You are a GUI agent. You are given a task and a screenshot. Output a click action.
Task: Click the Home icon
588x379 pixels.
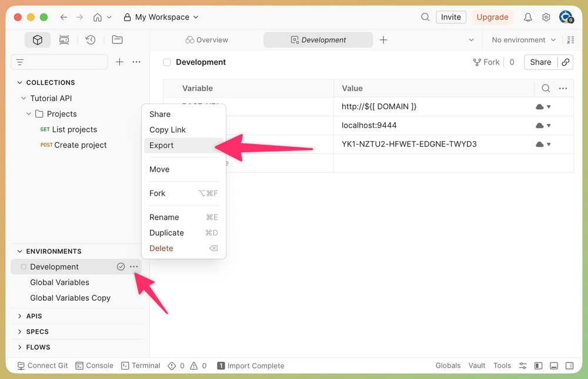pyautogui.click(x=98, y=17)
